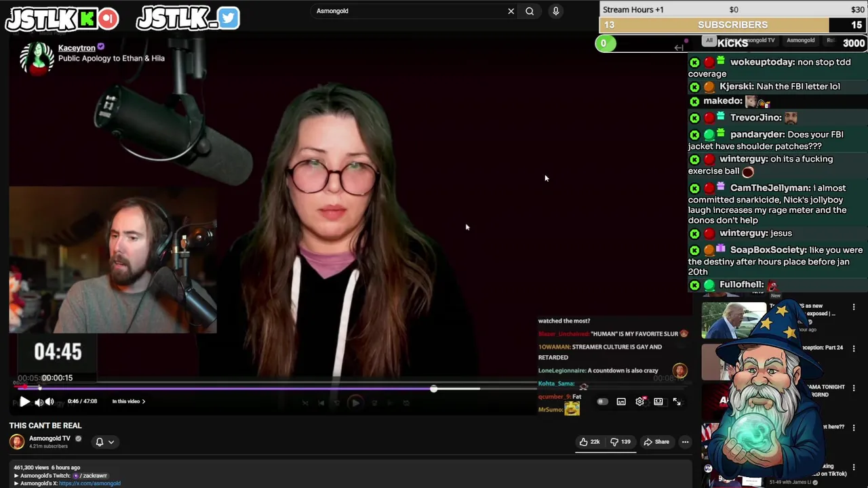Click the JSTLK Kick logo overlay

pyautogui.click(x=62, y=19)
